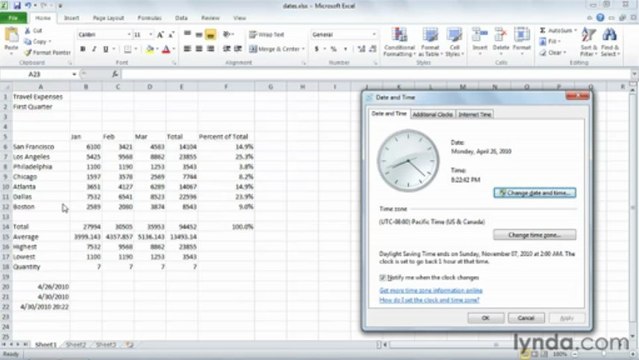Select the Format Painter brush
The width and height of the screenshot is (639, 360).
(x=28, y=53)
